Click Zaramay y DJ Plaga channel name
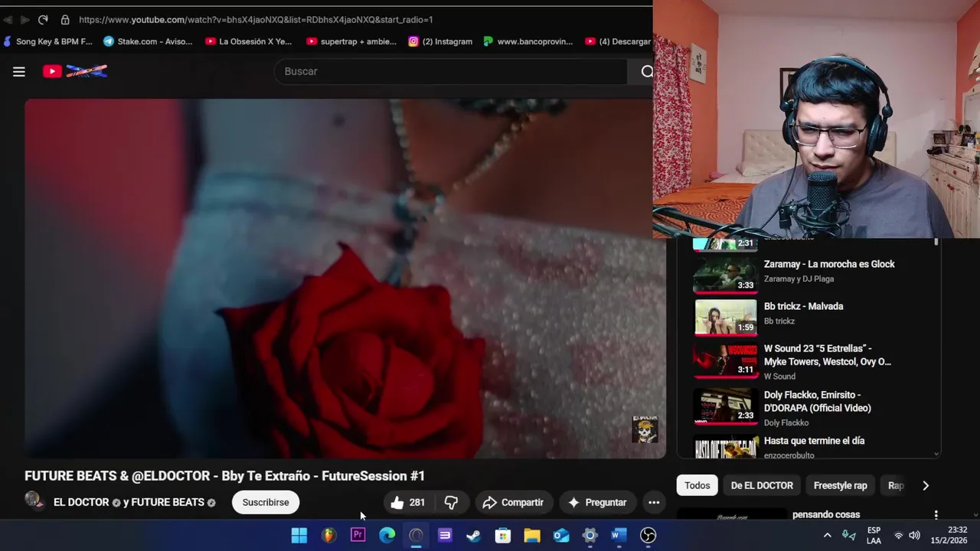 point(799,279)
